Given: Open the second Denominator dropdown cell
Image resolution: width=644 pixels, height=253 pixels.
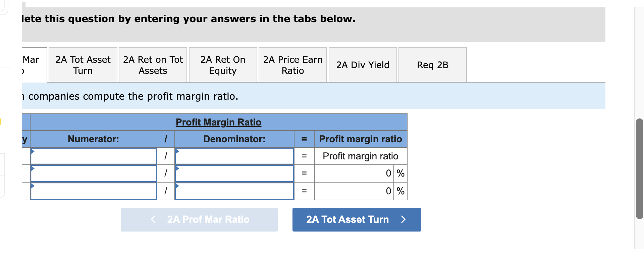Looking at the screenshot, I should pyautogui.click(x=234, y=173).
